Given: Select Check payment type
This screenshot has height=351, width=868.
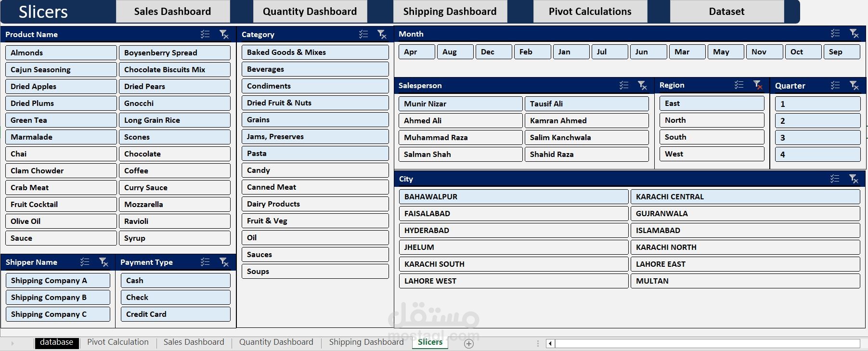Looking at the screenshot, I should tap(176, 298).
